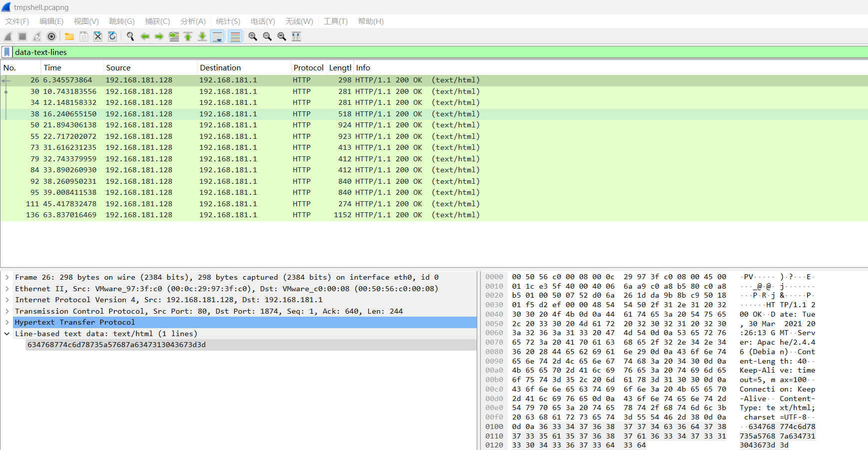Restart the current capture
The height and width of the screenshot is (450, 868).
click(37, 36)
